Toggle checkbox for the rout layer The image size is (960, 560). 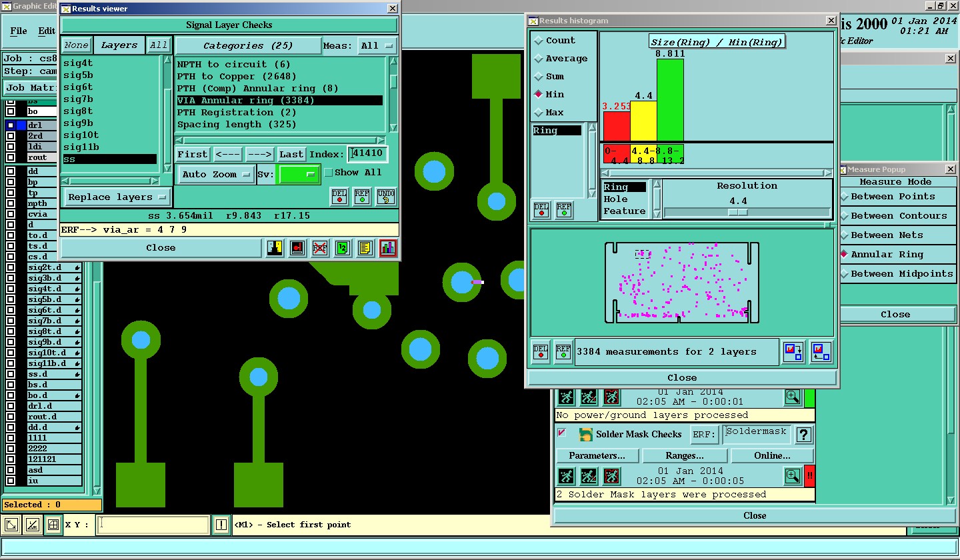pyautogui.click(x=11, y=157)
